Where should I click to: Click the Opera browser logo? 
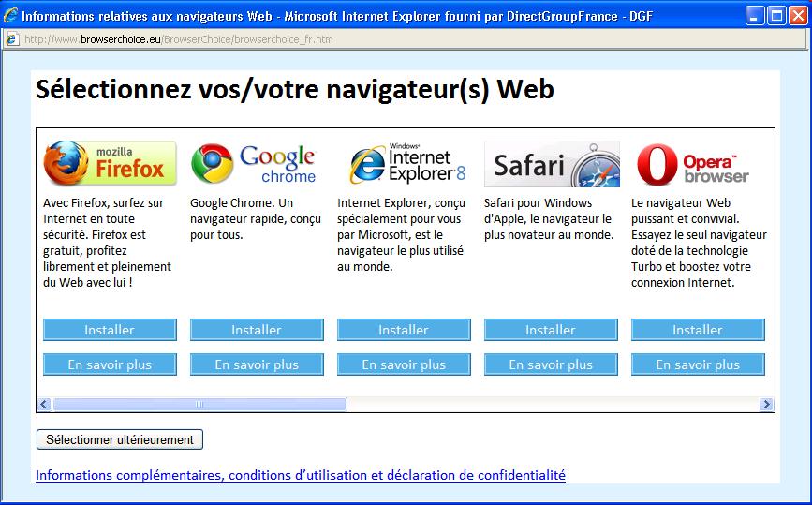[693, 164]
